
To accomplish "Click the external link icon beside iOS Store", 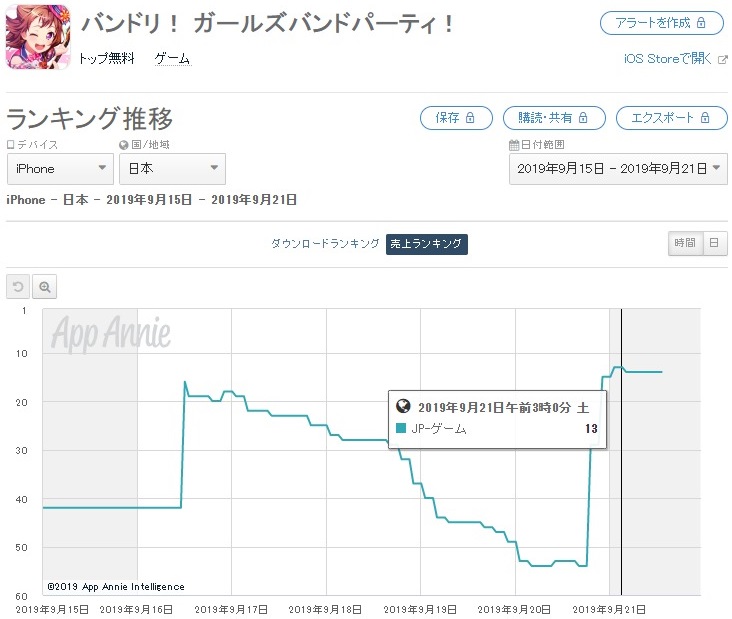I will point(722,59).
